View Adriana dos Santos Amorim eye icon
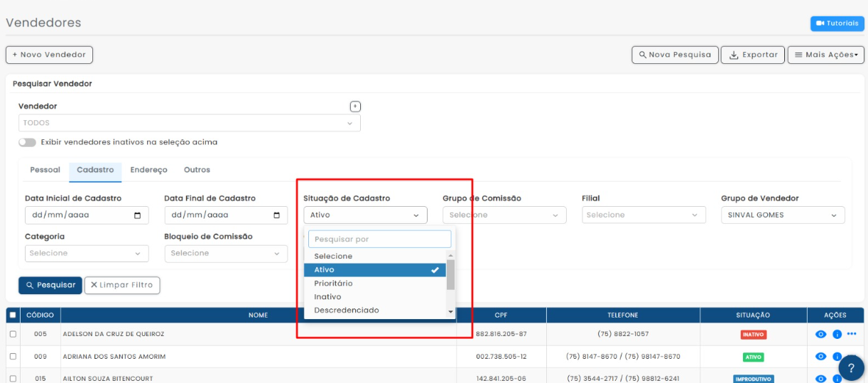 820,357
